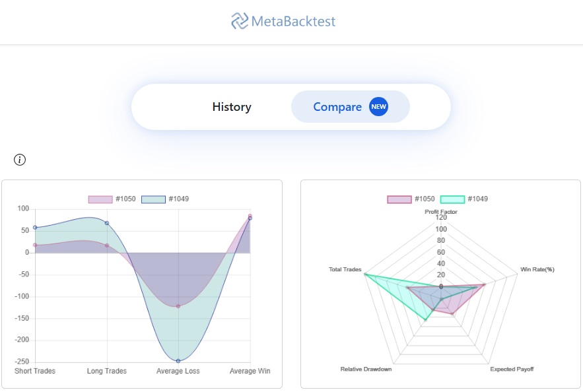Click the Long Trades data point on the chart
The width and height of the screenshot is (583, 392).
point(106,222)
